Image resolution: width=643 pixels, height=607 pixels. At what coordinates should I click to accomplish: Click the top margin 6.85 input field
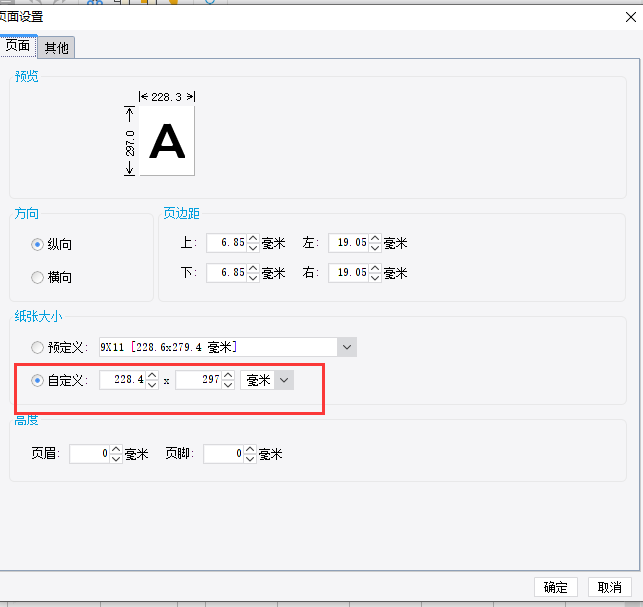pos(227,243)
